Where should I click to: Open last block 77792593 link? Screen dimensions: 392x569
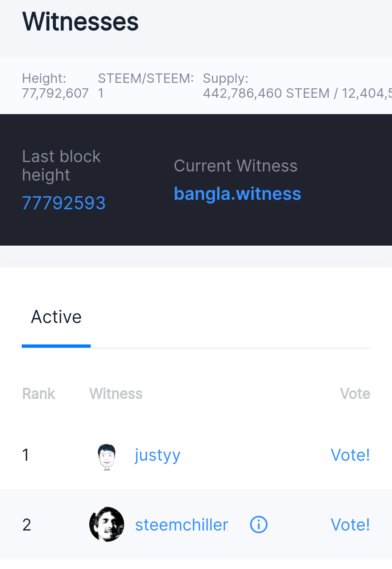[x=64, y=203]
